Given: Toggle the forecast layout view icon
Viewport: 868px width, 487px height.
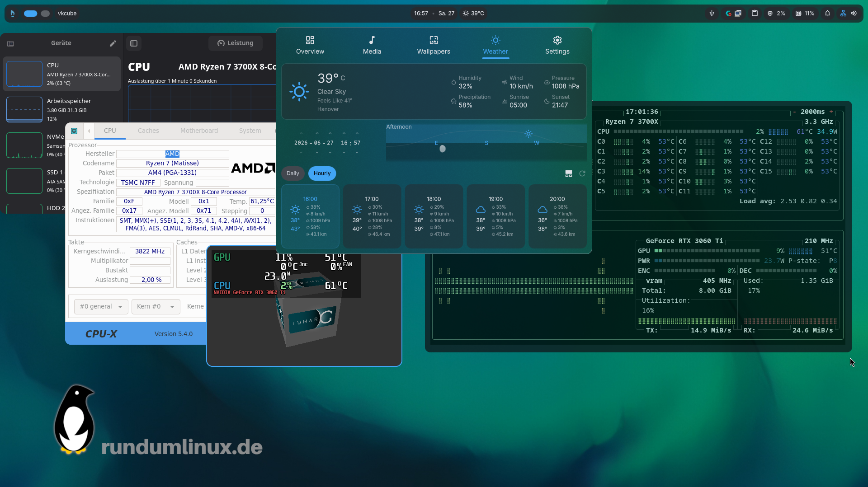Looking at the screenshot, I should [x=569, y=173].
